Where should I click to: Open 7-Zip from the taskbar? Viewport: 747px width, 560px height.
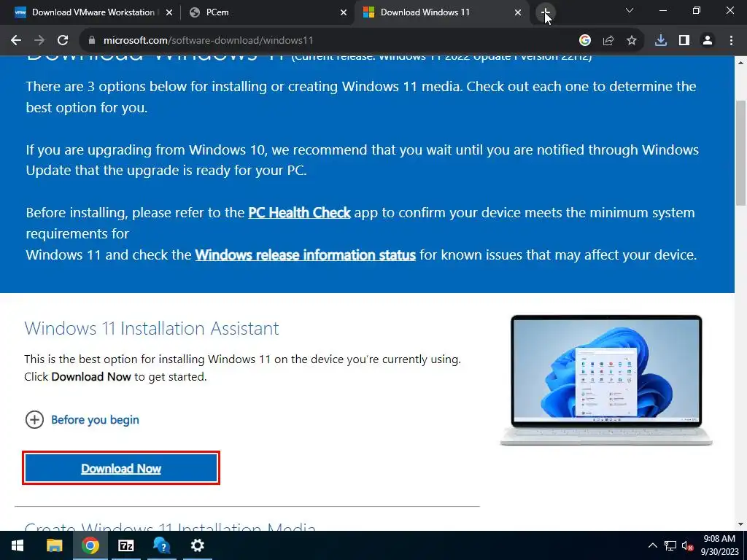pyautogui.click(x=125, y=545)
